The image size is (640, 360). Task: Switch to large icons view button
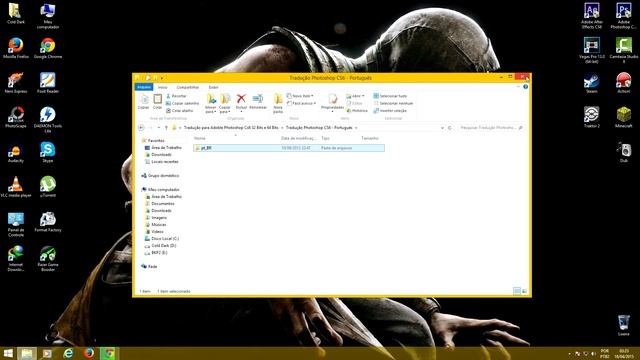(524, 291)
